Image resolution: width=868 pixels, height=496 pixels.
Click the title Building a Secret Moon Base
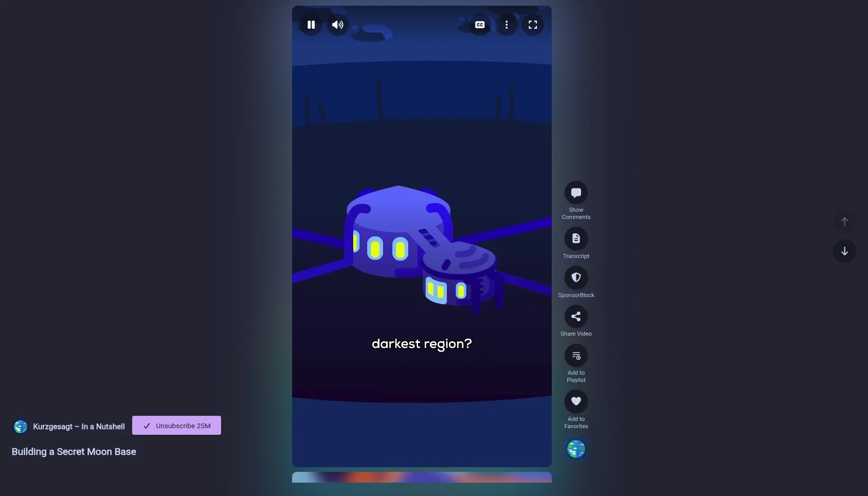tap(74, 452)
